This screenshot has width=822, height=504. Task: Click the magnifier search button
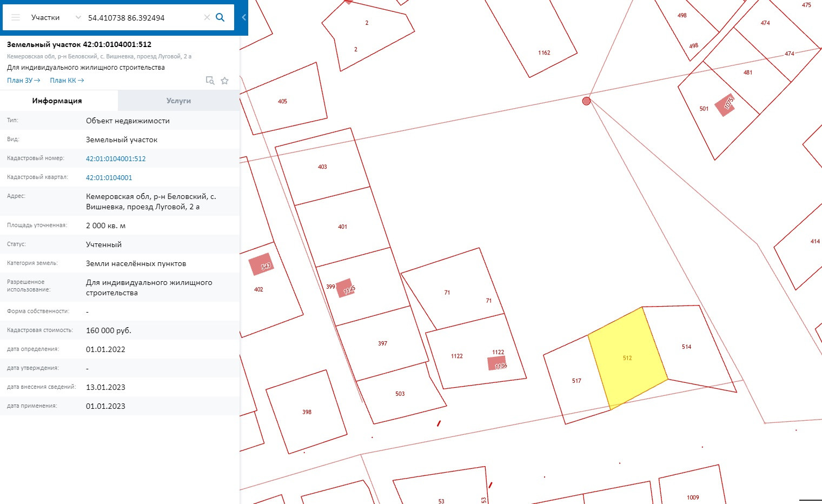[x=220, y=17]
